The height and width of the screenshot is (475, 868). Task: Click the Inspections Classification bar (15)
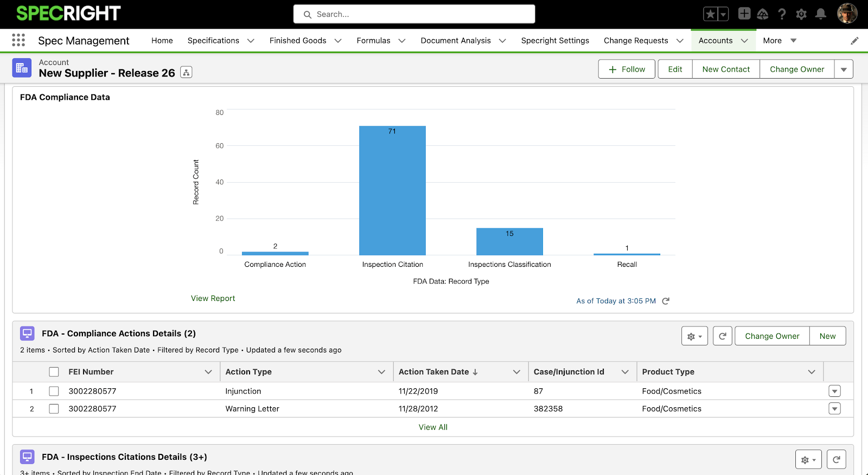509,241
